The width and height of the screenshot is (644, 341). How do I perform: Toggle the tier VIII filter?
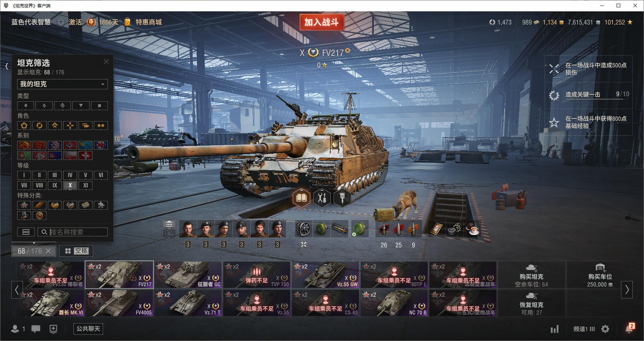point(39,186)
